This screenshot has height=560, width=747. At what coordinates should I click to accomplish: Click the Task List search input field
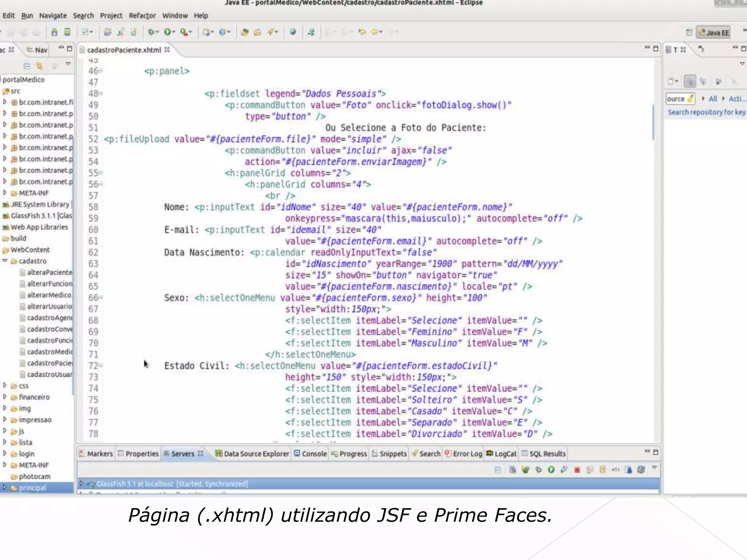[680, 99]
